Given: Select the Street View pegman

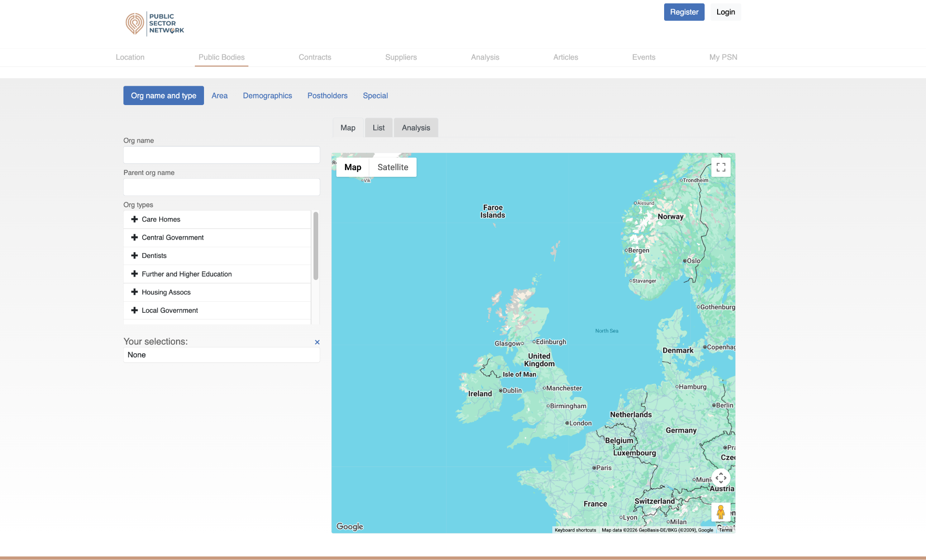Looking at the screenshot, I should 721,512.
